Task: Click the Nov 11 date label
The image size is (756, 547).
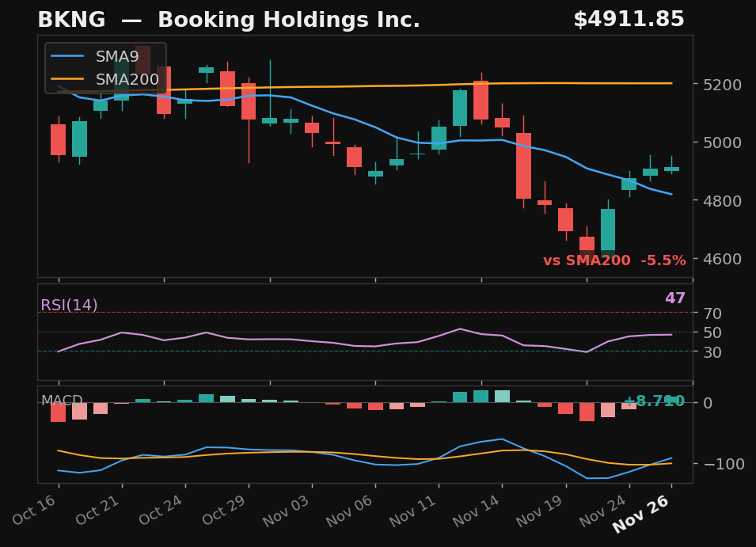Action: (413, 511)
